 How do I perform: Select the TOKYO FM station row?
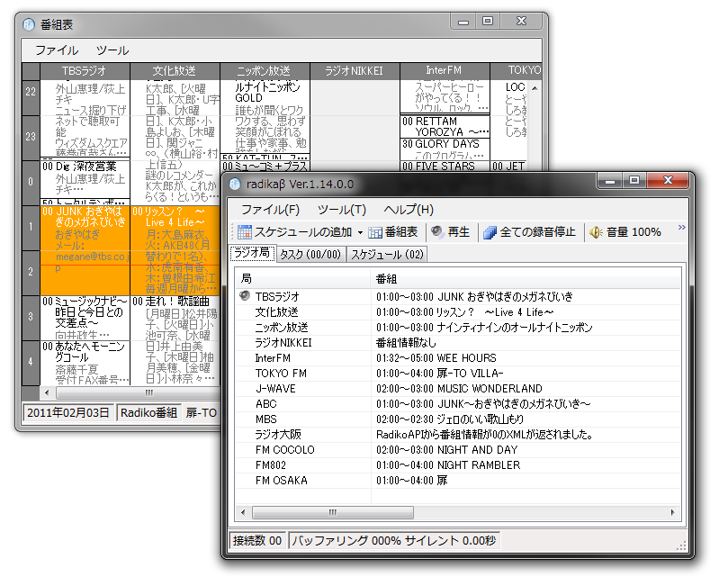click(x=458, y=374)
